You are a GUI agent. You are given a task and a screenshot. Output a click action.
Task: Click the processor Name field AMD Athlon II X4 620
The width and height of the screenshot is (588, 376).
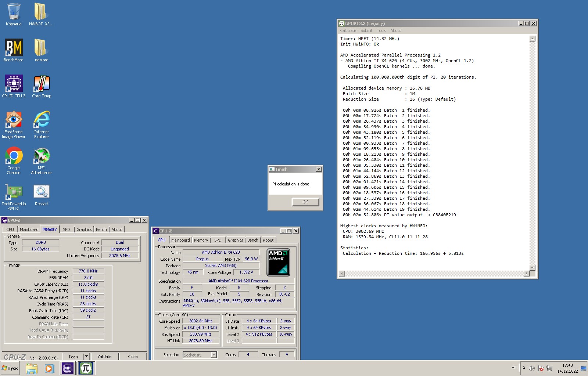click(x=221, y=252)
